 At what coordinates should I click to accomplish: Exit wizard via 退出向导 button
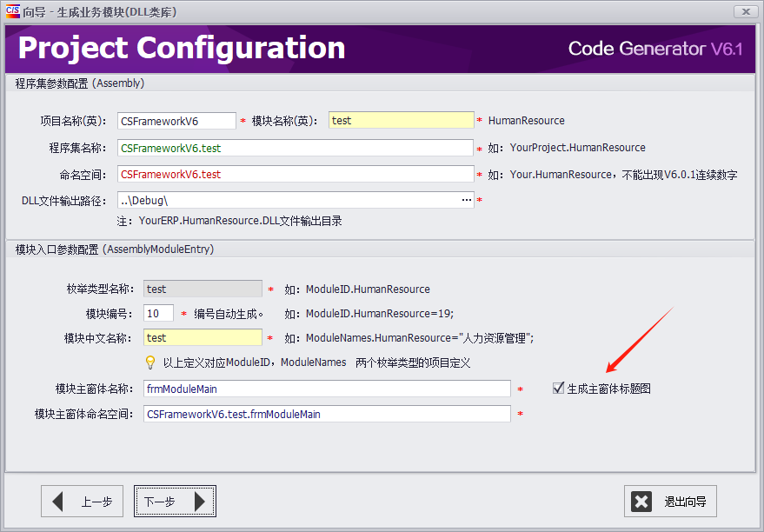click(670, 502)
